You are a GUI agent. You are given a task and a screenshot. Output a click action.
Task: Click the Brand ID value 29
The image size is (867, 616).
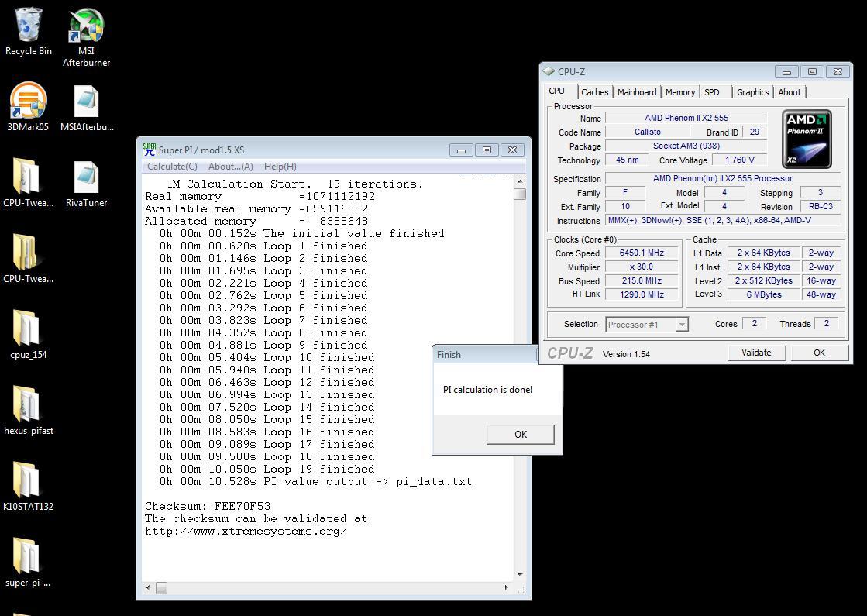click(754, 132)
